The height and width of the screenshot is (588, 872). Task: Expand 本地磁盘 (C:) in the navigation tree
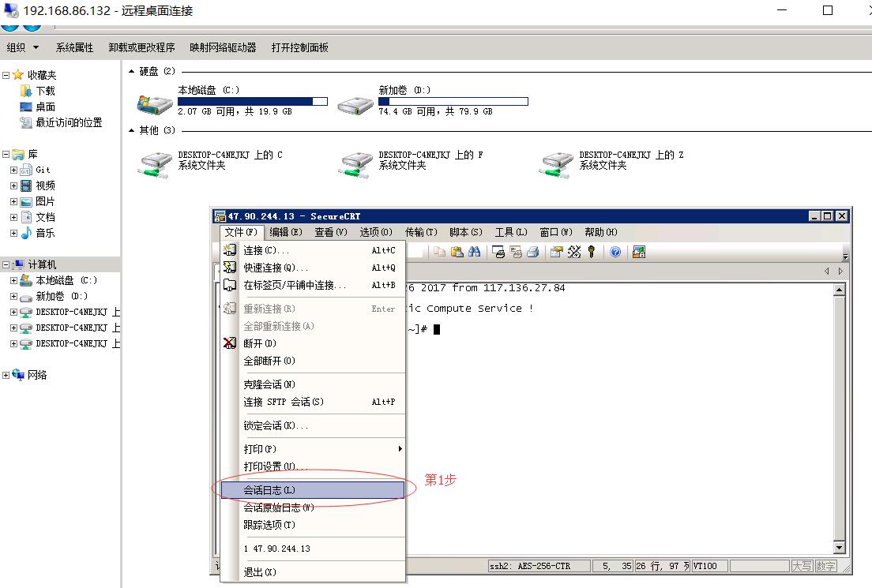pyautogui.click(x=13, y=281)
